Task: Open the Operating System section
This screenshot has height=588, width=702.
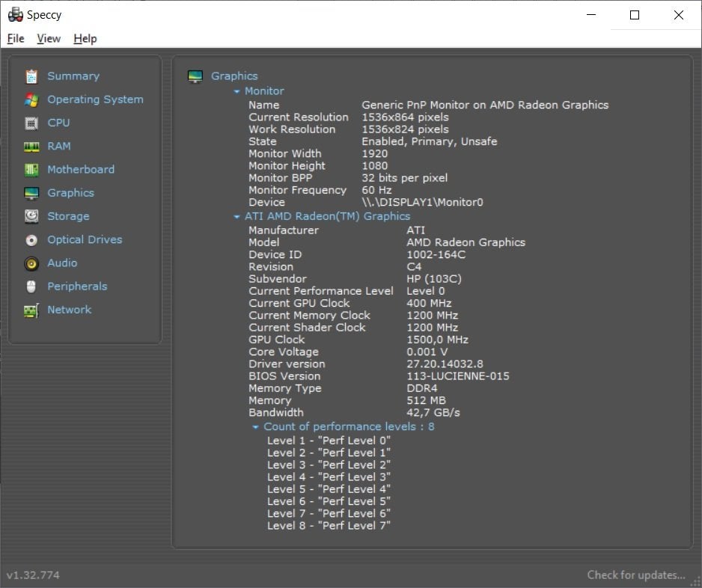Action: (x=95, y=99)
